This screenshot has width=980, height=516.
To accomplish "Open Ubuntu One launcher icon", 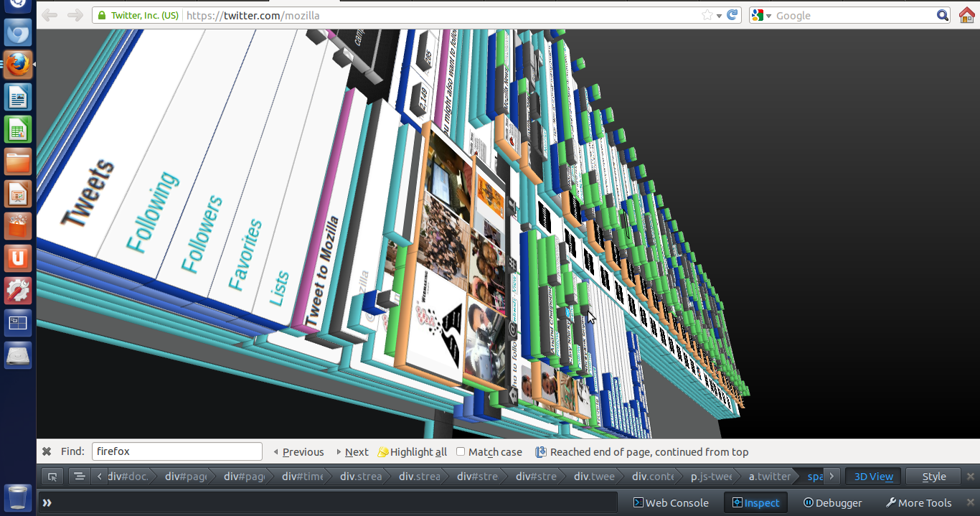I will coord(18,259).
